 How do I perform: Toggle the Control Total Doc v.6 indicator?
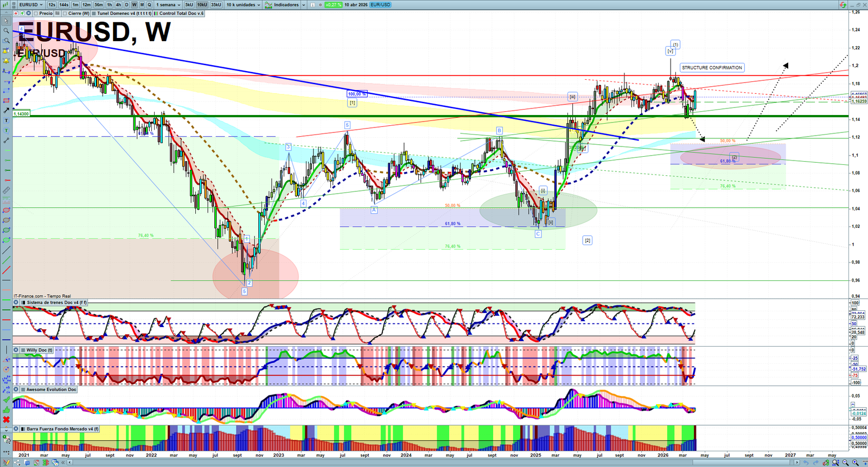[156, 14]
